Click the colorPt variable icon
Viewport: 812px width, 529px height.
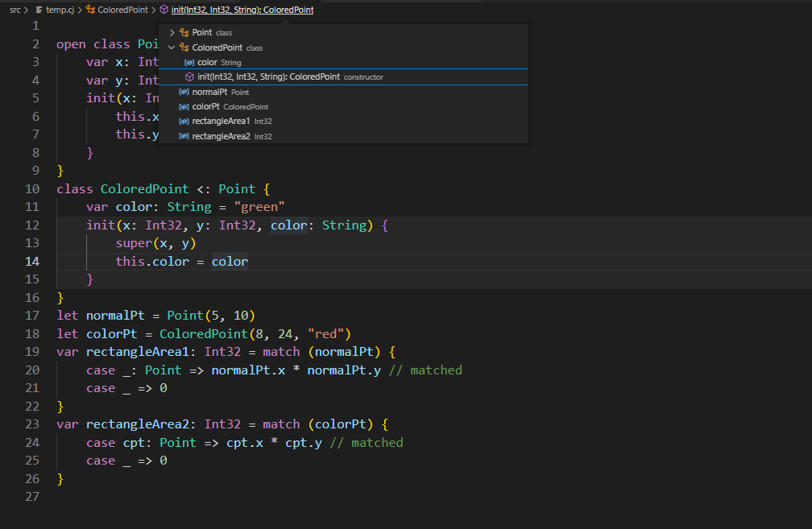pos(184,107)
